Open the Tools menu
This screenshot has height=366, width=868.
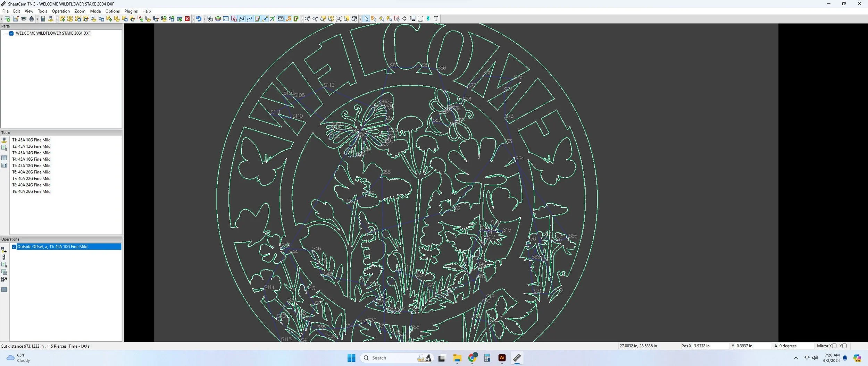(x=42, y=11)
